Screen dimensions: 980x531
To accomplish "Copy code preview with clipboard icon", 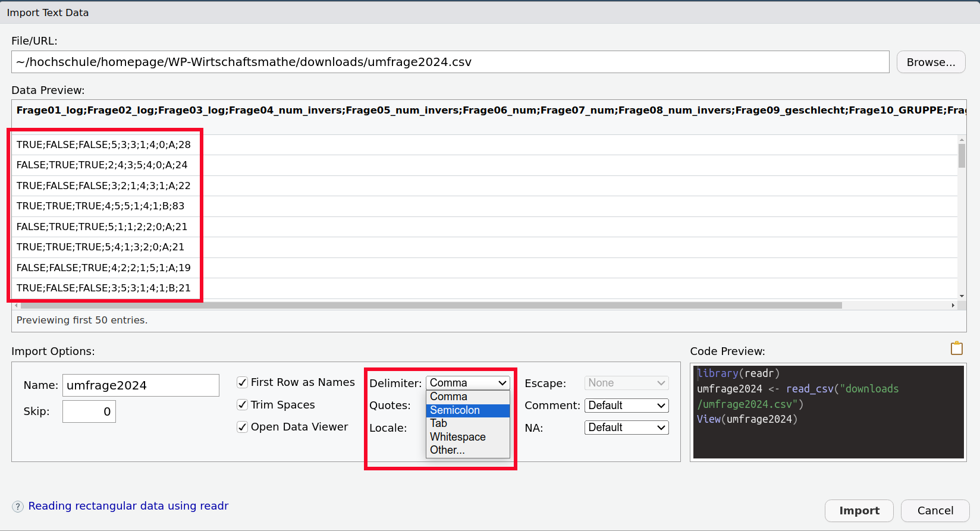I will pyautogui.click(x=956, y=348).
